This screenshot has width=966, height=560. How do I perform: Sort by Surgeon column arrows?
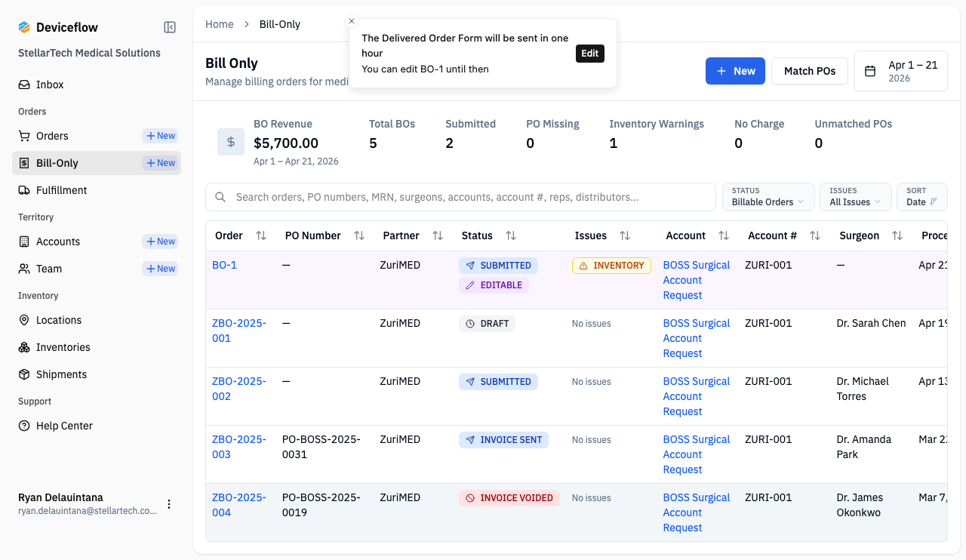[897, 235]
